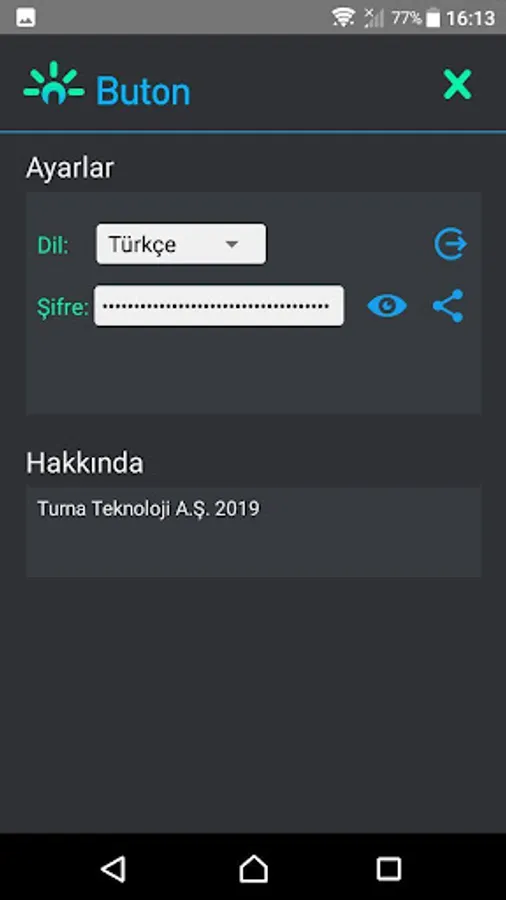Viewport: 506px width, 900px height.
Task: Tap the Buton app title text
Action: [x=143, y=91]
